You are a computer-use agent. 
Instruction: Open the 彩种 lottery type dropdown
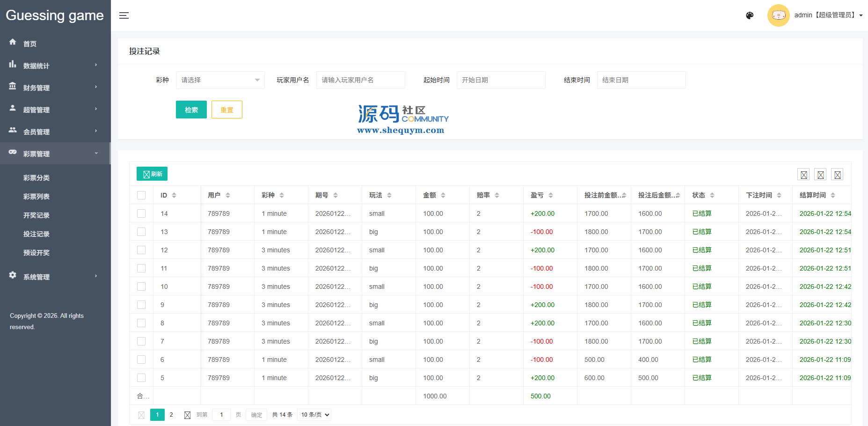point(220,80)
